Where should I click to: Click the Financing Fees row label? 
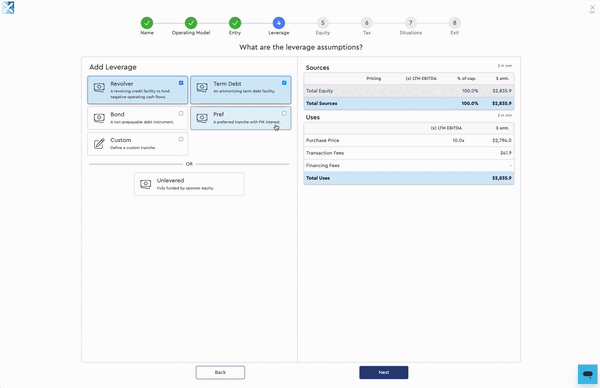point(323,166)
